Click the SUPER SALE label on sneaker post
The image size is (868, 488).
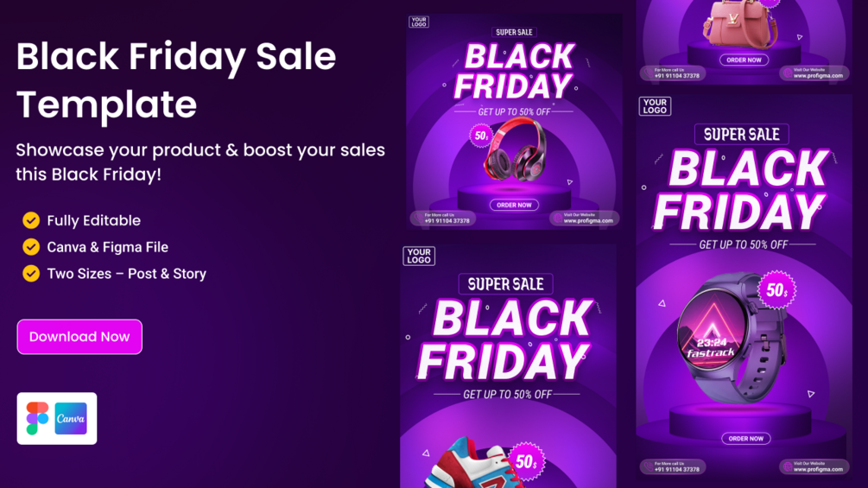click(x=505, y=284)
